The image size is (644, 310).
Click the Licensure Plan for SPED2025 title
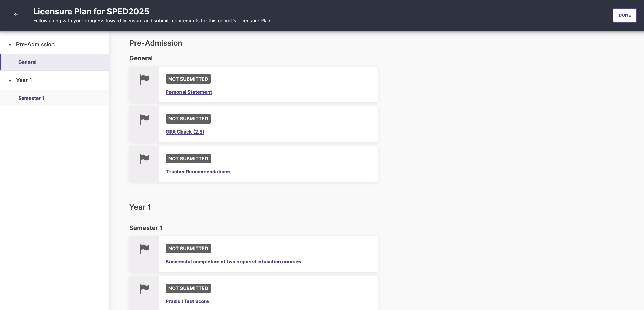pos(91,11)
